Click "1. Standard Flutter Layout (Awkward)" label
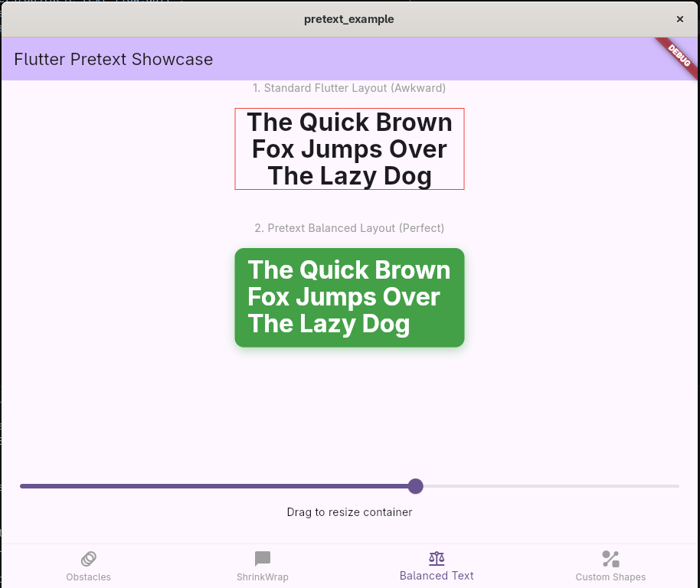 (x=349, y=88)
